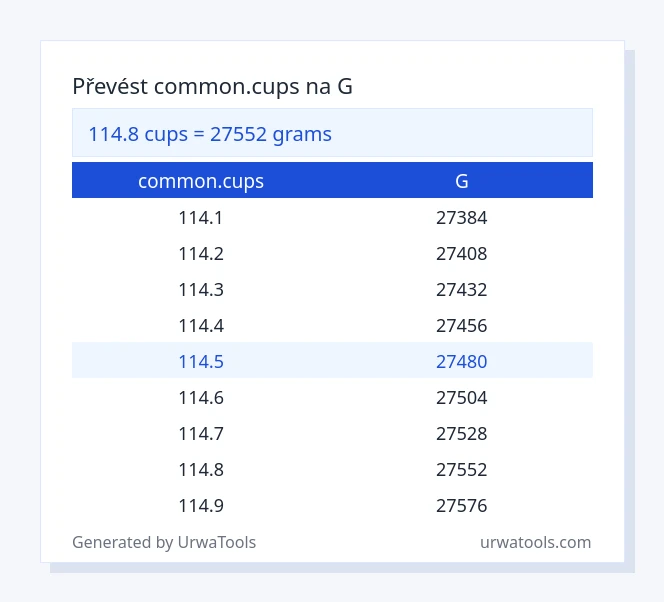Select the cell value 114.2
The image size is (664, 602).
pyautogui.click(x=201, y=254)
